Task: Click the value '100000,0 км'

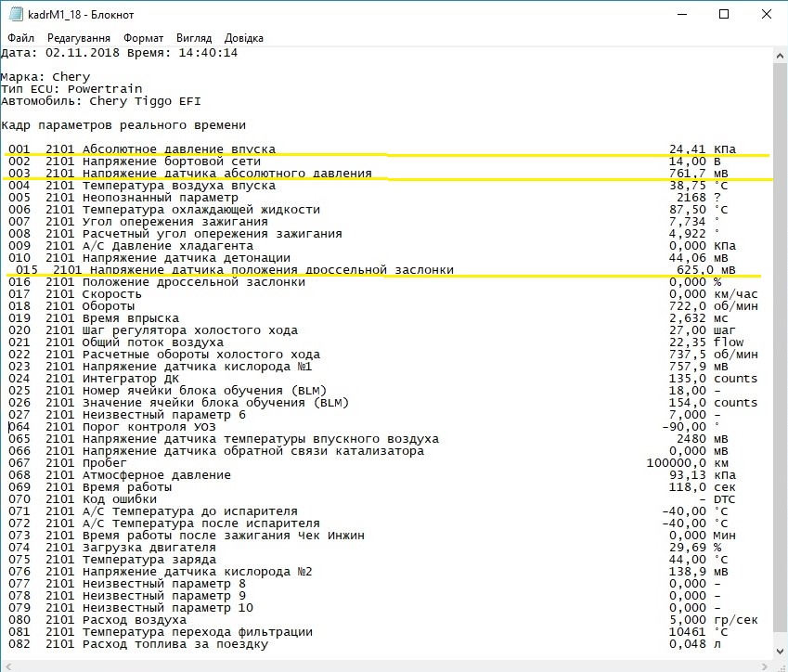Action: click(687, 463)
